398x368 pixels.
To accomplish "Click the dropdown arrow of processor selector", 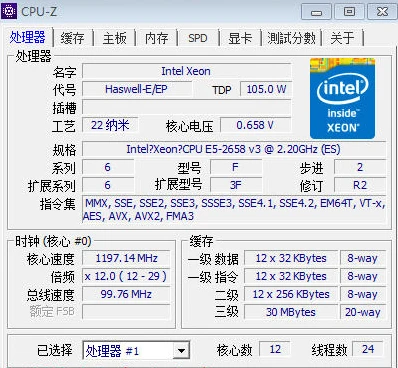I will (x=181, y=350).
